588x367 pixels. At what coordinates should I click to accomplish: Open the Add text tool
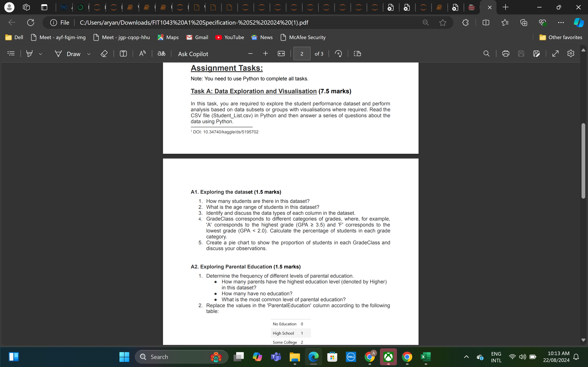tap(123, 53)
